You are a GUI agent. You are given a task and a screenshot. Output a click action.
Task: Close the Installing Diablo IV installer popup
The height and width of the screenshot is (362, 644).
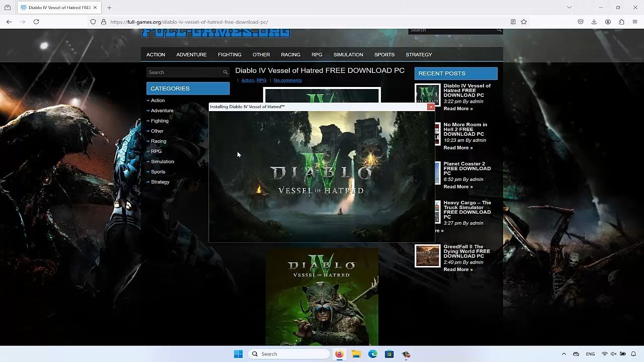point(431,107)
